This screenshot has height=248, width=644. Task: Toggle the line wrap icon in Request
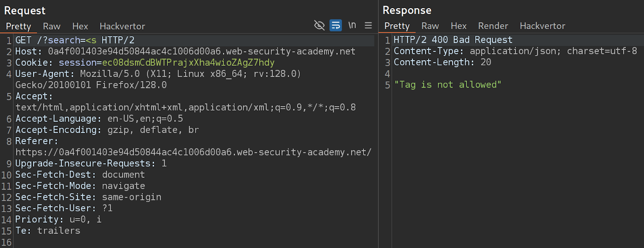(336, 25)
